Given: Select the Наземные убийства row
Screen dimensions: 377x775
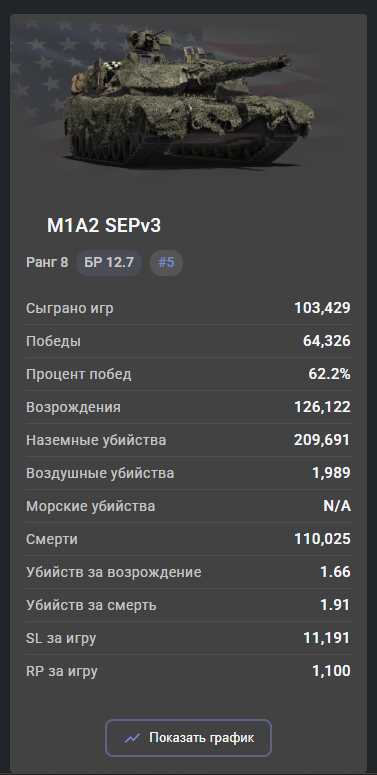Looking at the screenshot, I should 188,440.
